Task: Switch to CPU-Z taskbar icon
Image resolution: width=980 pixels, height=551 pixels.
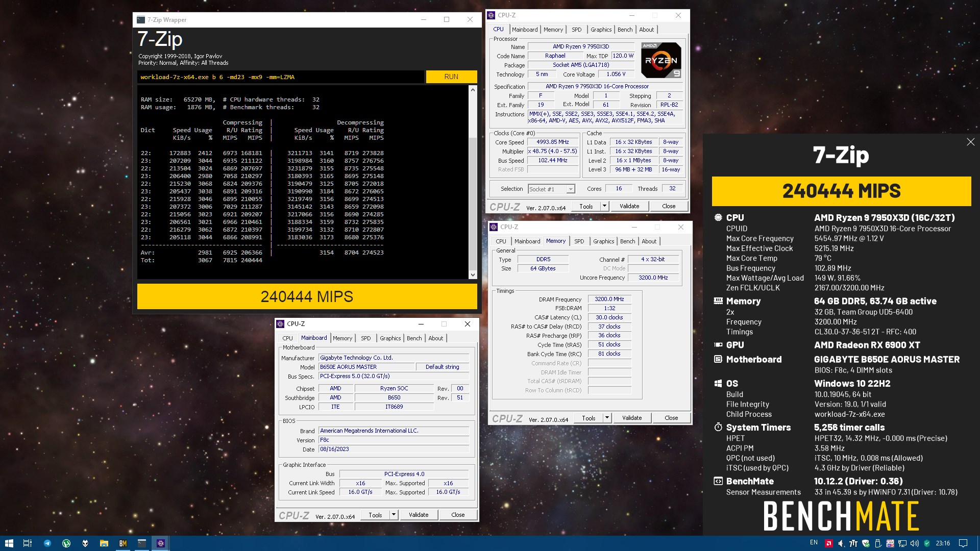Action: (x=160, y=543)
